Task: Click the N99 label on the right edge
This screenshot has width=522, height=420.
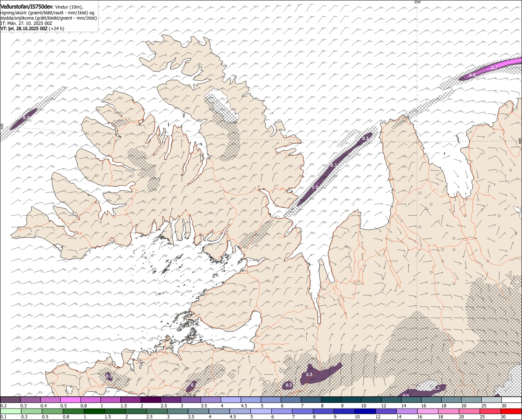Action: 520,141
